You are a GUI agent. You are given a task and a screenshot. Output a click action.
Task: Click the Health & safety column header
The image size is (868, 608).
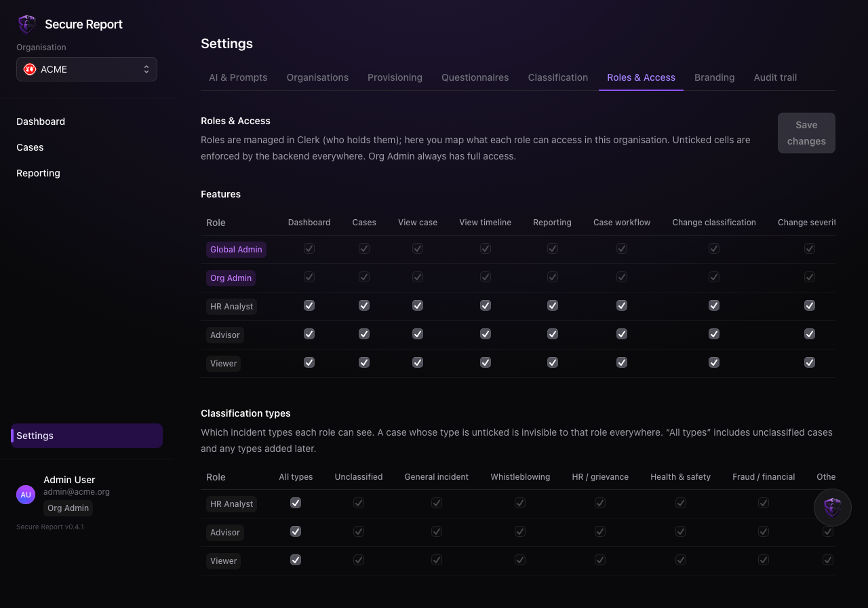click(x=680, y=477)
